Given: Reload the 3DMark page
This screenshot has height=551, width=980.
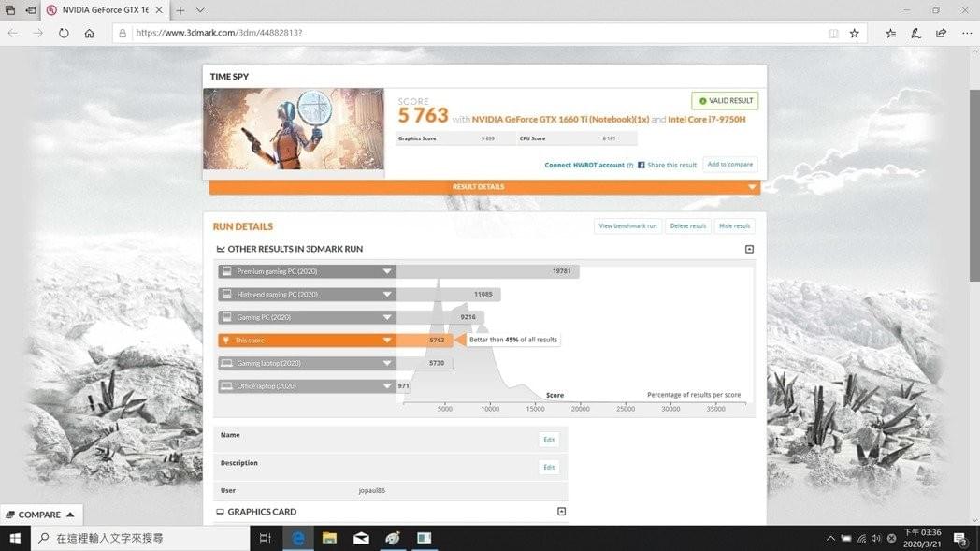Looking at the screenshot, I should tap(64, 33).
